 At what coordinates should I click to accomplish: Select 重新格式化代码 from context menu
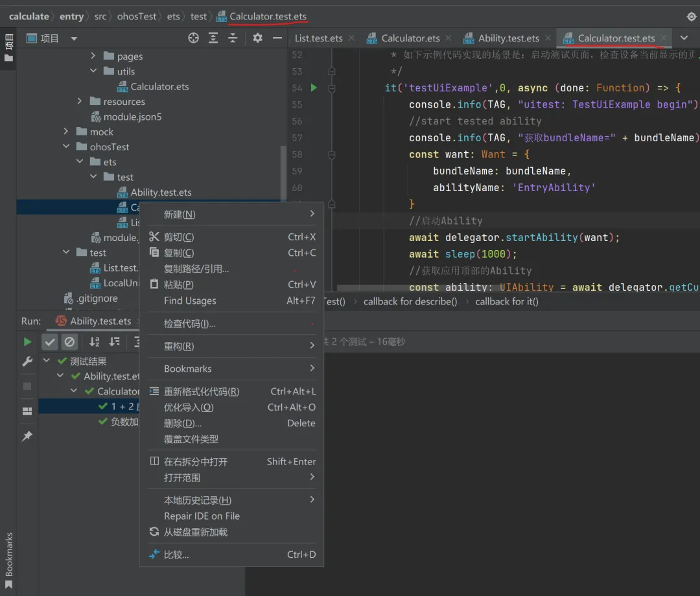pyautogui.click(x=201, y=391)
